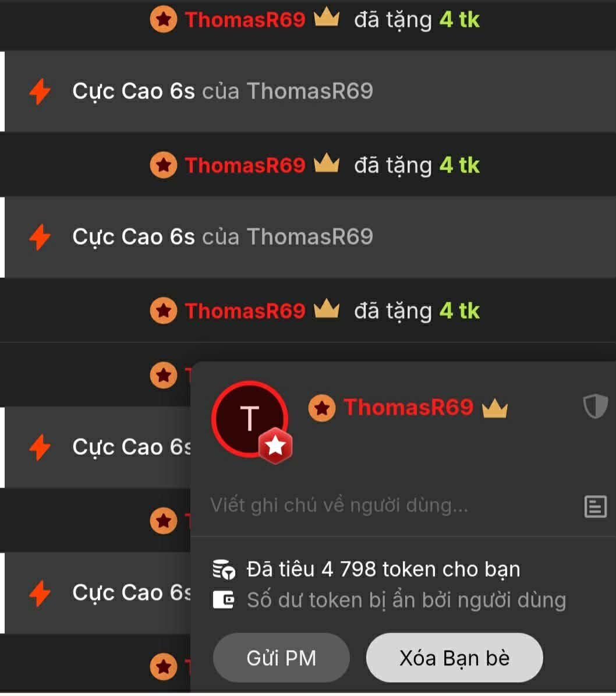Click the shield icon in the user card
The image size is (616, 696).
tap(595, 406)
